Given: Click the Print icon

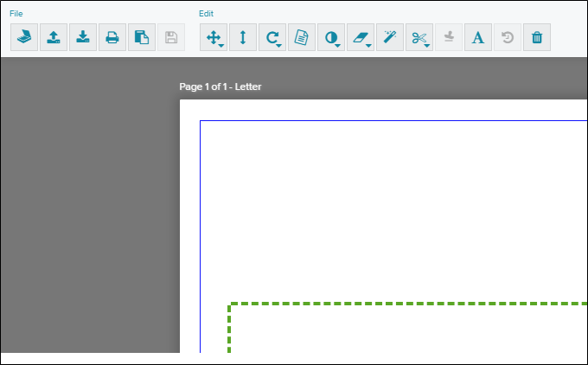Looking at the screenshot, I should 112,37.
